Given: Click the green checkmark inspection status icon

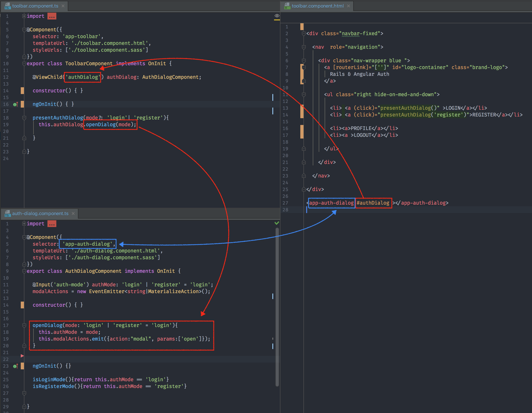Looking at the screenshot, I should point(277,223).
